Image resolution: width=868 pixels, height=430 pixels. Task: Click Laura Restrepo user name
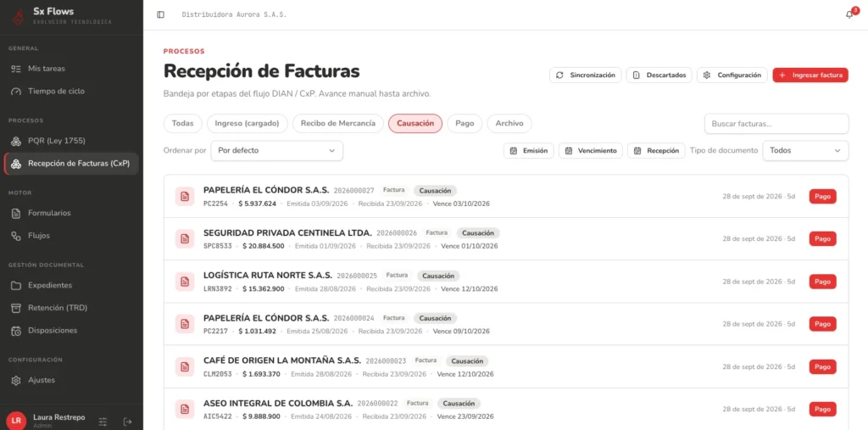[59, 417]
